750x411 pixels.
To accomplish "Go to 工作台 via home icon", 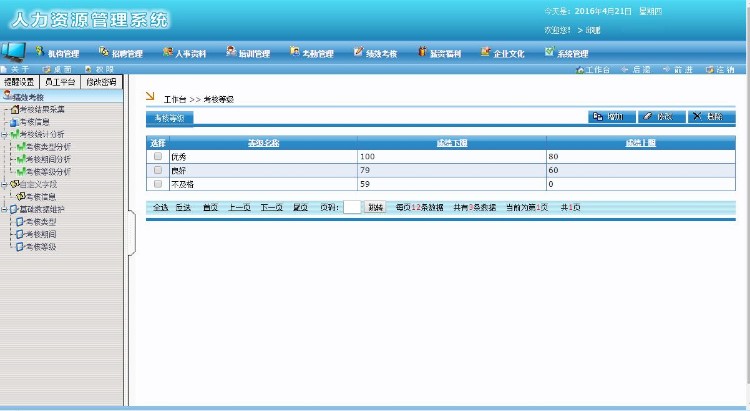I will pos(580,69).
